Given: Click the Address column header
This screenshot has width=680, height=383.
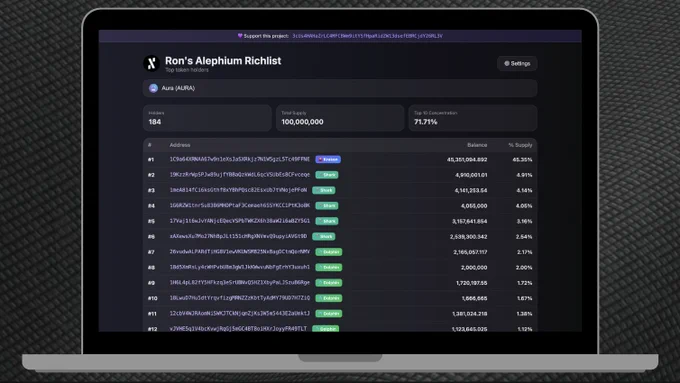Looking at the screenshot, I should pyautogui.click(x=180, y=145).
